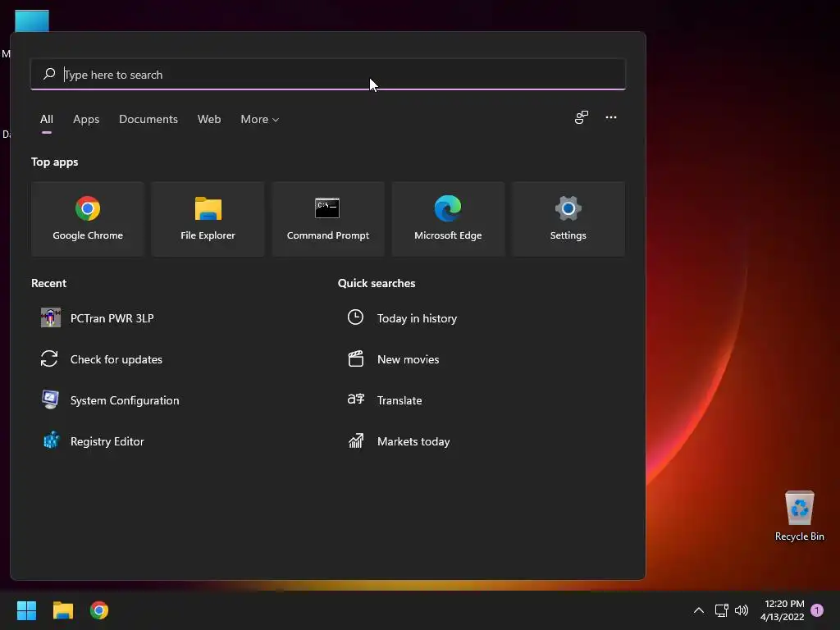Open Google Chrome from Top apps
The image size is (840, 630).
point(88,218)
